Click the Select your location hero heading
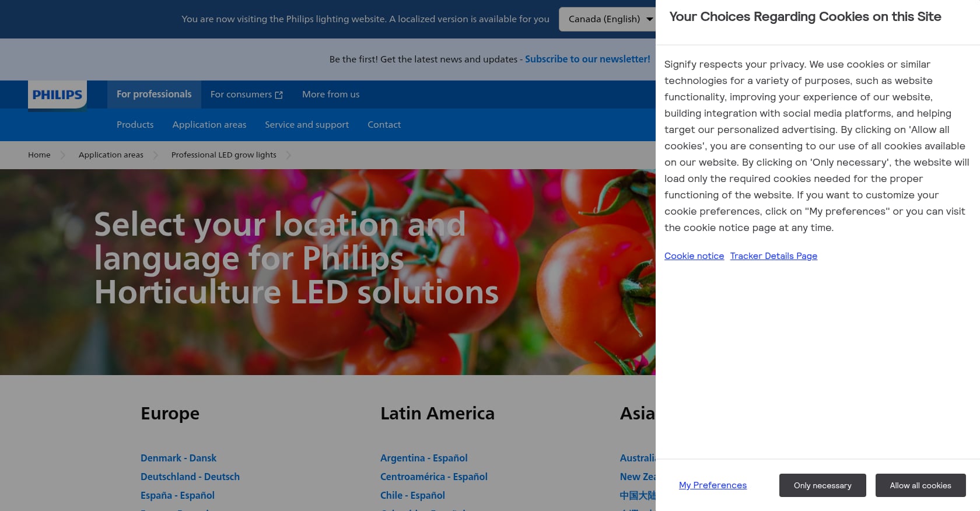Viewport: 980px width, 511px height. tap(296, 258)
